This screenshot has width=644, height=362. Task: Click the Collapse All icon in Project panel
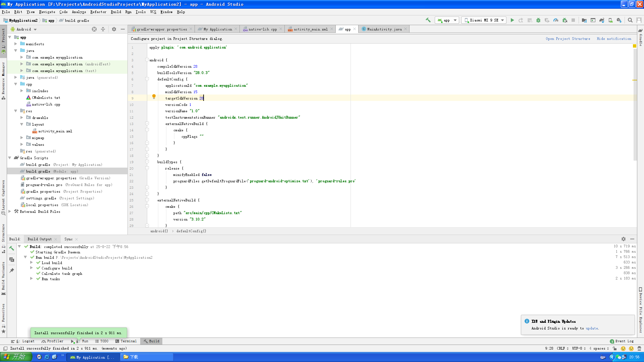(103, 29)
